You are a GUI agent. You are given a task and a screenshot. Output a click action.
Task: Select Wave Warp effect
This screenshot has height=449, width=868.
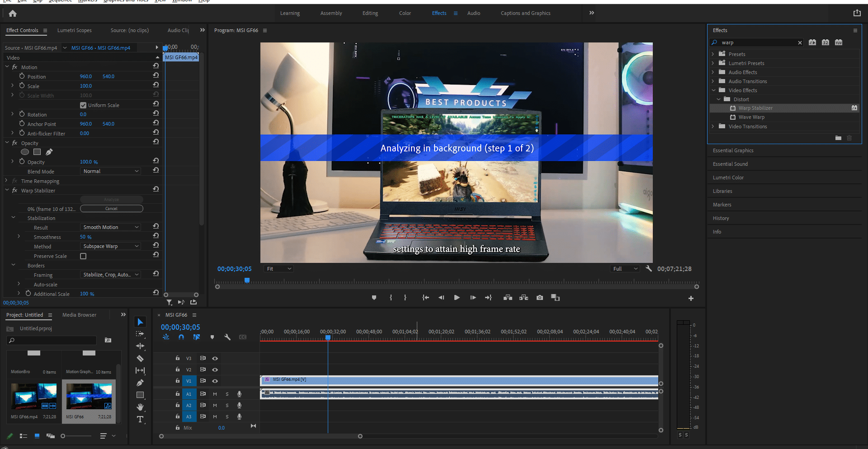tap(752, 117)
